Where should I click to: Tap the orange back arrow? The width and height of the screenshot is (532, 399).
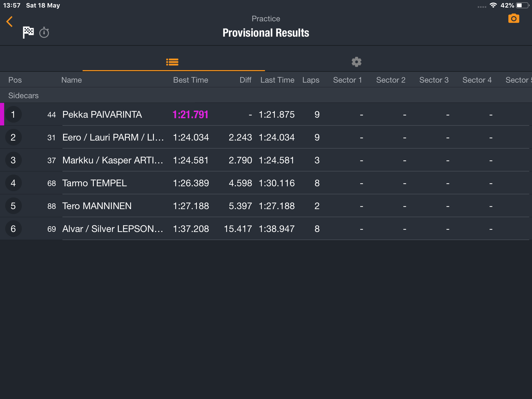(10, 22)
